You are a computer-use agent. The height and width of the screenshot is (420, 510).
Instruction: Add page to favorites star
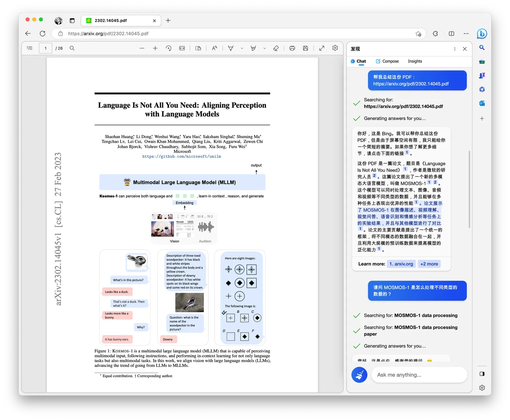click(418, 33)
